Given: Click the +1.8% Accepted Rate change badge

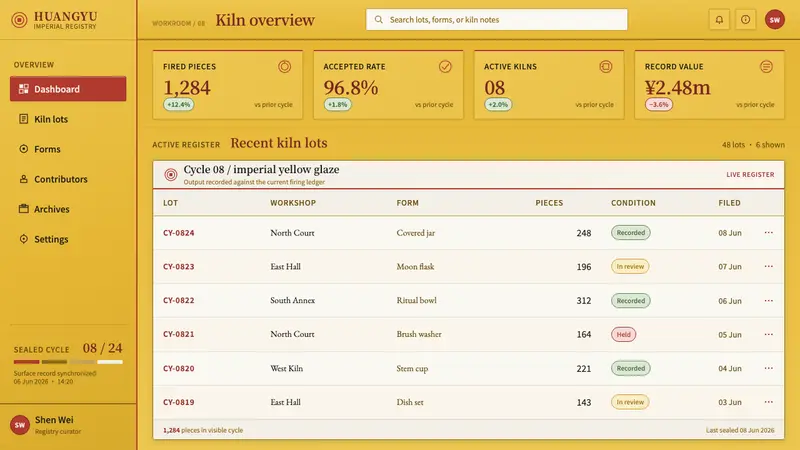Looking at the screenshot, I should point(337,105).
